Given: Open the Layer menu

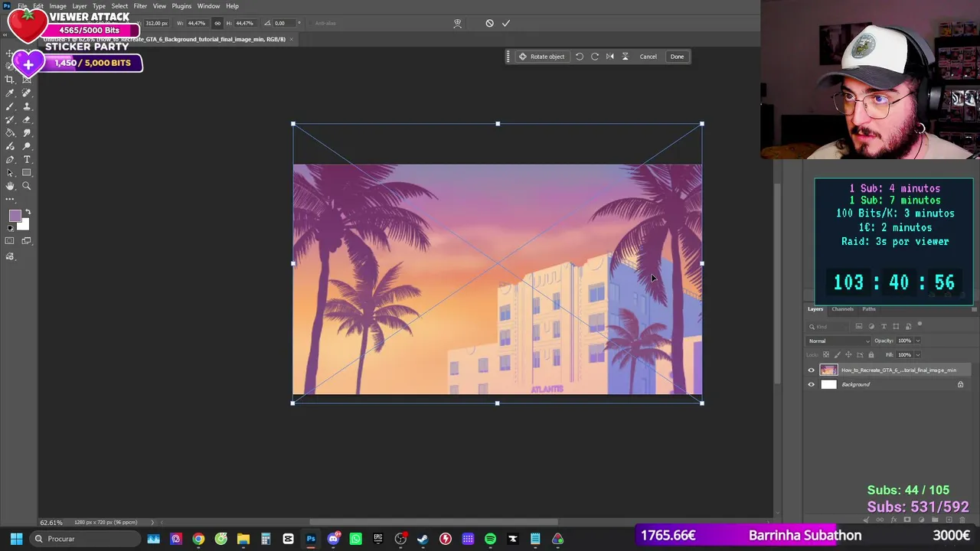Looking at the screenshot, I should click(80, 6).
